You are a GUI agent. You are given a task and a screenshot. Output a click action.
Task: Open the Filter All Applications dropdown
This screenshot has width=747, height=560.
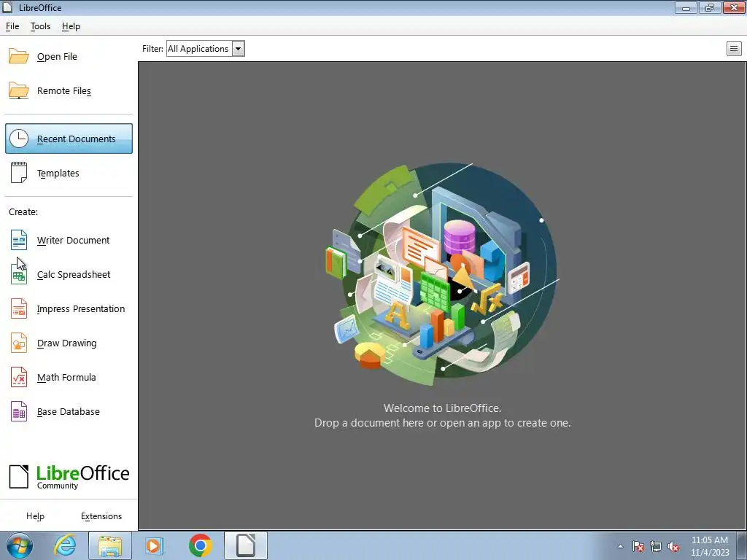(x=205, y=49)
